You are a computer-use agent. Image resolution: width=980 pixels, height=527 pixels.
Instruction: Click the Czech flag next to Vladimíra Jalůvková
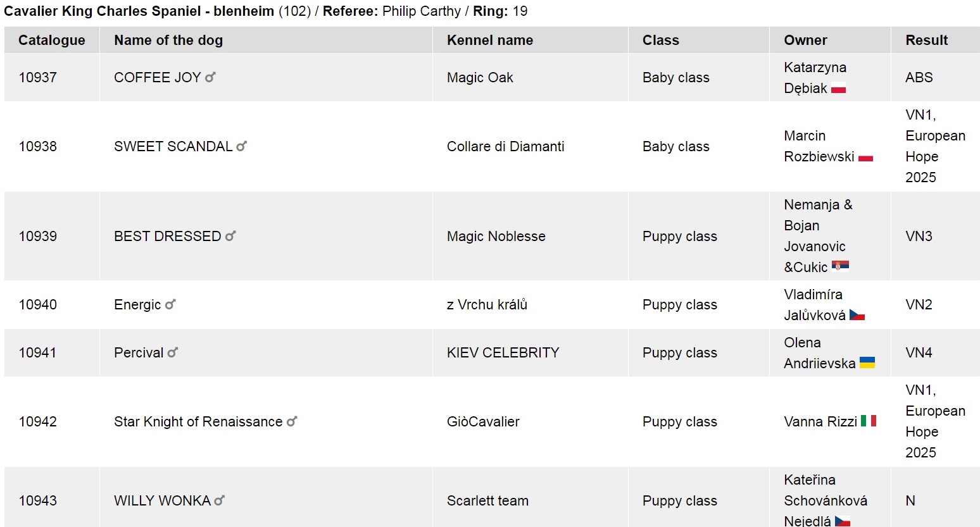pyautogui.click(x=857, y=315)
